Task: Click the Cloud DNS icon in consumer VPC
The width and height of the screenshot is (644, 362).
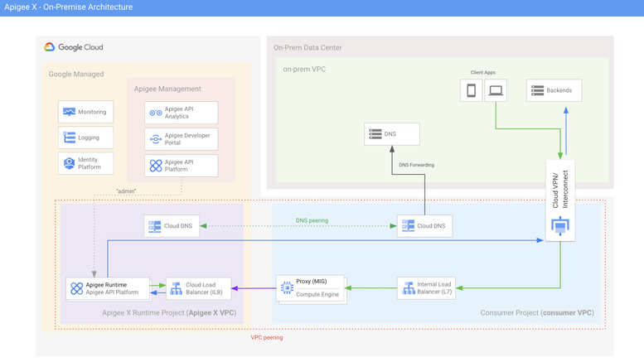Action: [408, 226]
